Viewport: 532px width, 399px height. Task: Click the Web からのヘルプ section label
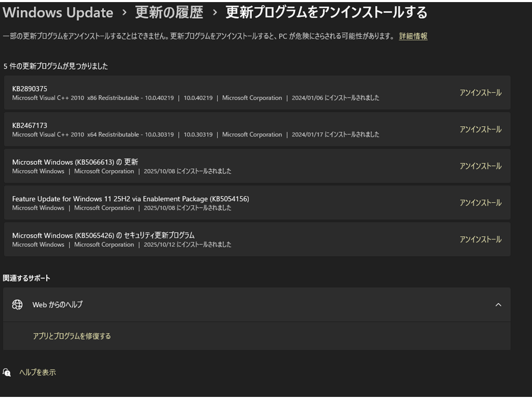[x=57, y=304]
